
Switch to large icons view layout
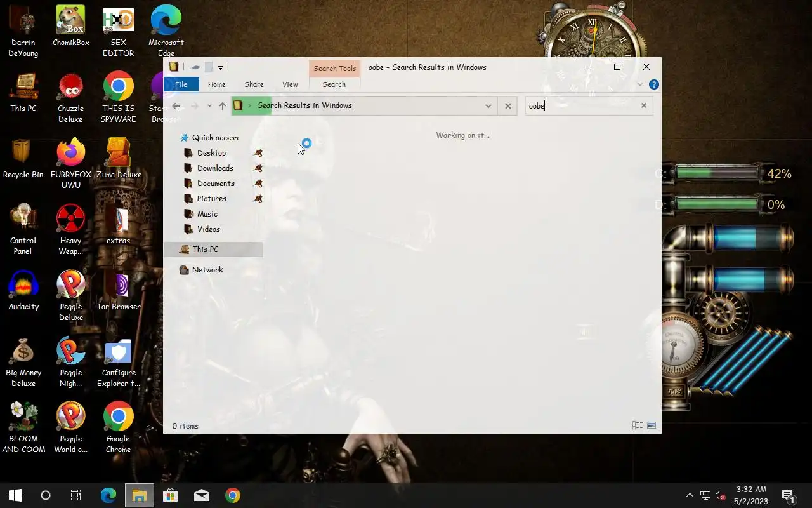652,425
